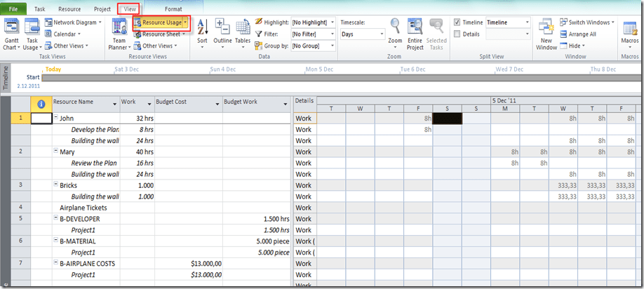Collapse the John resource row
Viewport: 644px width, 289px height.
(x=56, y=119)
